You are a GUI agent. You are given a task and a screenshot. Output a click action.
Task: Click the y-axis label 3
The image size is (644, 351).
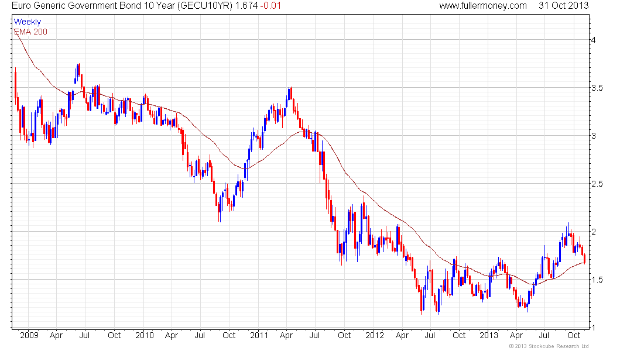point(593,136)
